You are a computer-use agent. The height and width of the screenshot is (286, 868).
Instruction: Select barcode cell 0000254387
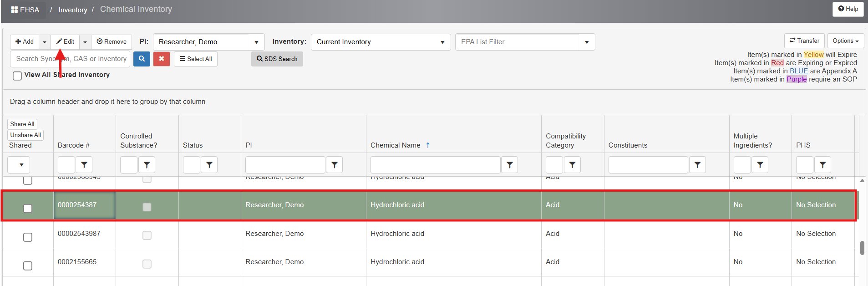pos(85,205)
